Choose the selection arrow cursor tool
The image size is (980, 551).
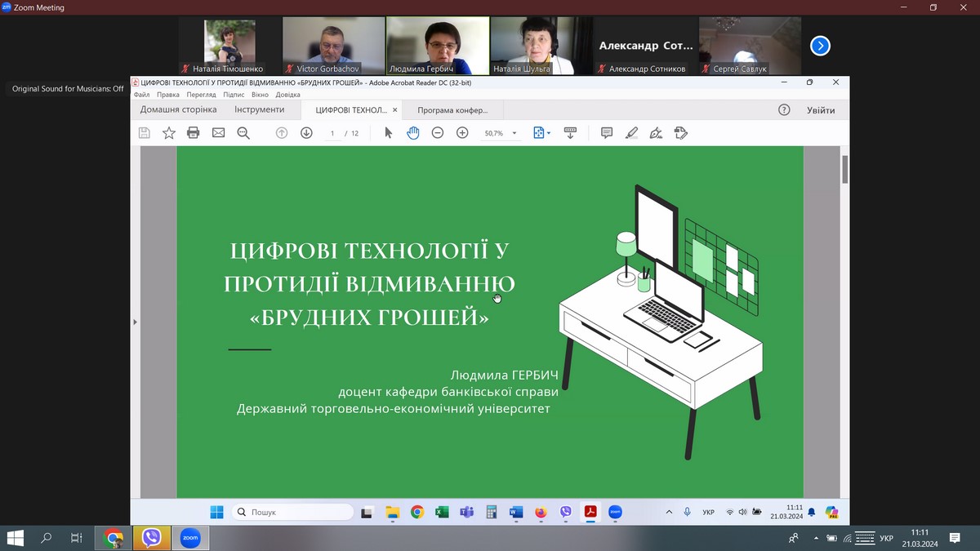389,133
